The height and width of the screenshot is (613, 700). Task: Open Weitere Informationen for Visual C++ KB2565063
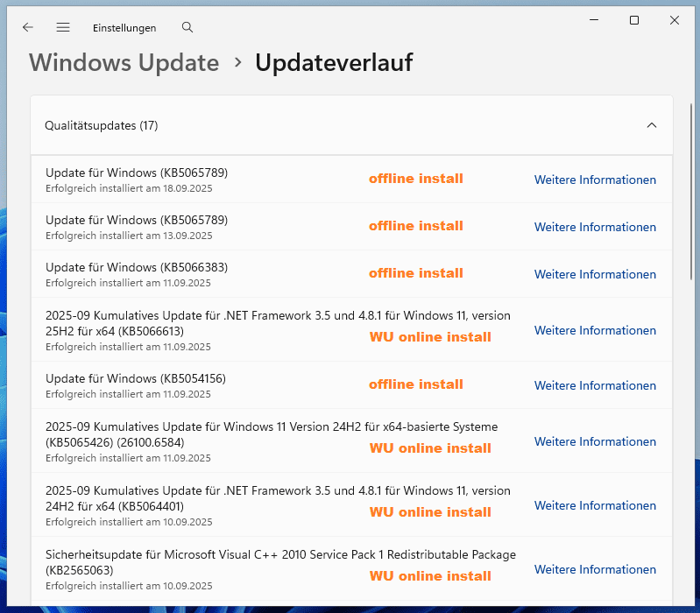pyautogui.click(x=595, y=569)
